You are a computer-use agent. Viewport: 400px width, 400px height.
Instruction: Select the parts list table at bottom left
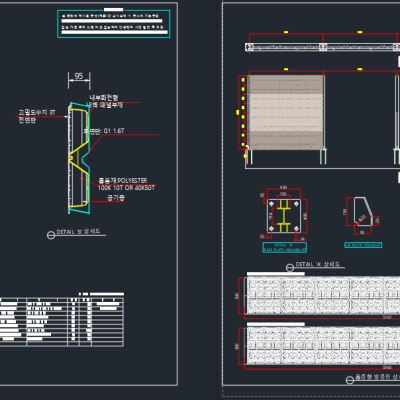(x=62, y=322)
